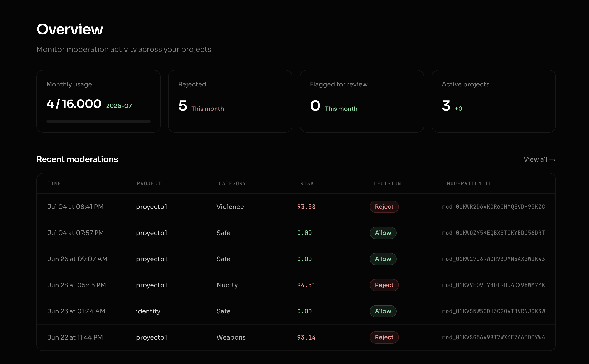This screenshot has height=364, width=589.
Task: Select moderation ID mod_01KVSG56V98T7WX4E7A63D0YW4
Action: pyautogui.click(x=493, y=337)
